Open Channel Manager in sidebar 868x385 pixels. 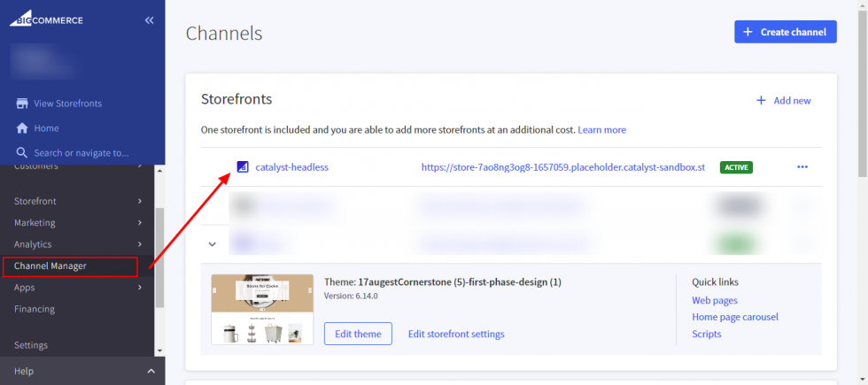click(x=50, y=266)
